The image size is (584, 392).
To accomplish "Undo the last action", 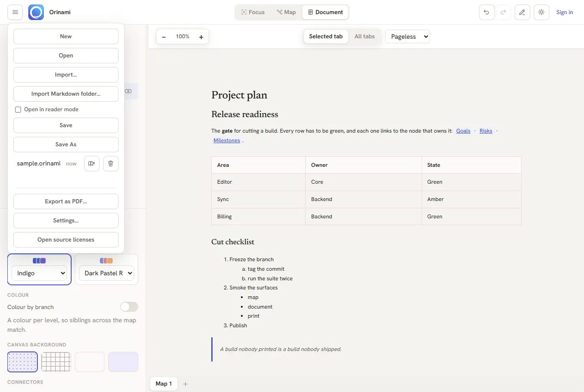I will (x=486, y=12).
